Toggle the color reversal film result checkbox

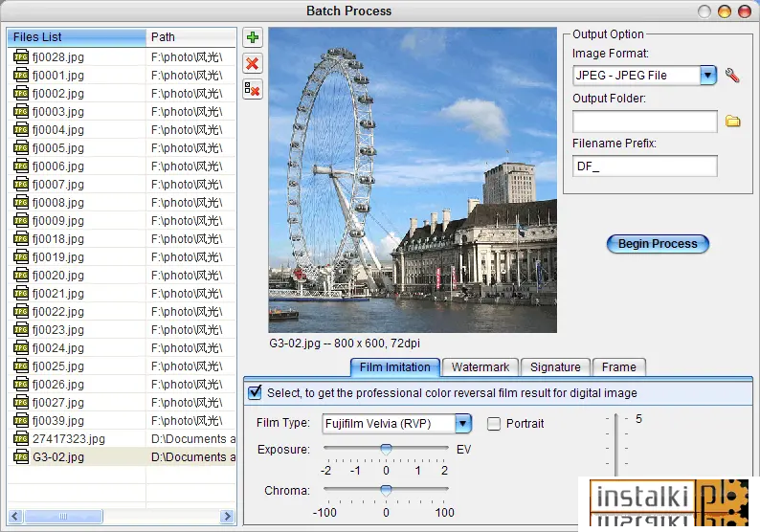255,392
